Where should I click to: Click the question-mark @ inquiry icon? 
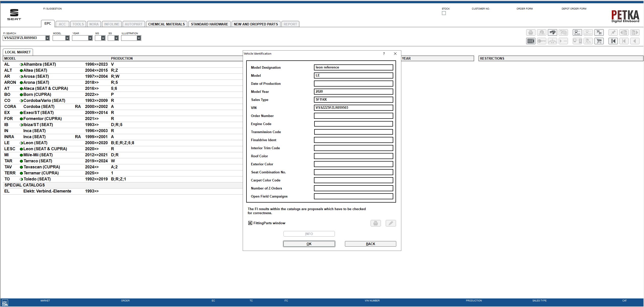[563, 32]
